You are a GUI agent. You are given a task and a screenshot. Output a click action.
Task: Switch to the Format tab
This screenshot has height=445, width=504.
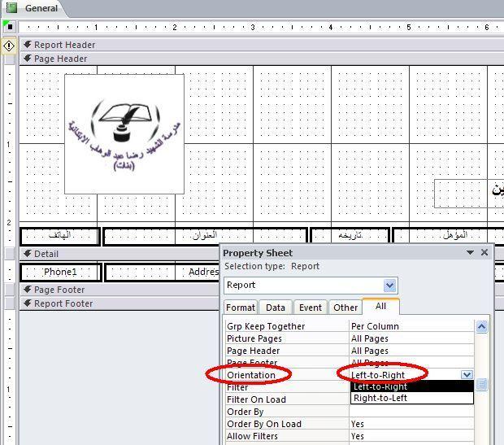point(241,308)
